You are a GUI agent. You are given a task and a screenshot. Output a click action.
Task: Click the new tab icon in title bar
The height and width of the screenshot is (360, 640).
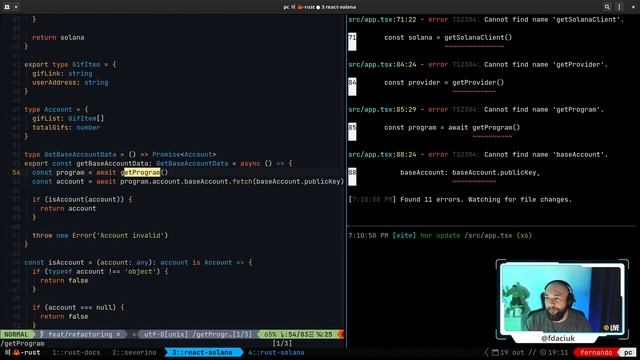pos(7,7)
